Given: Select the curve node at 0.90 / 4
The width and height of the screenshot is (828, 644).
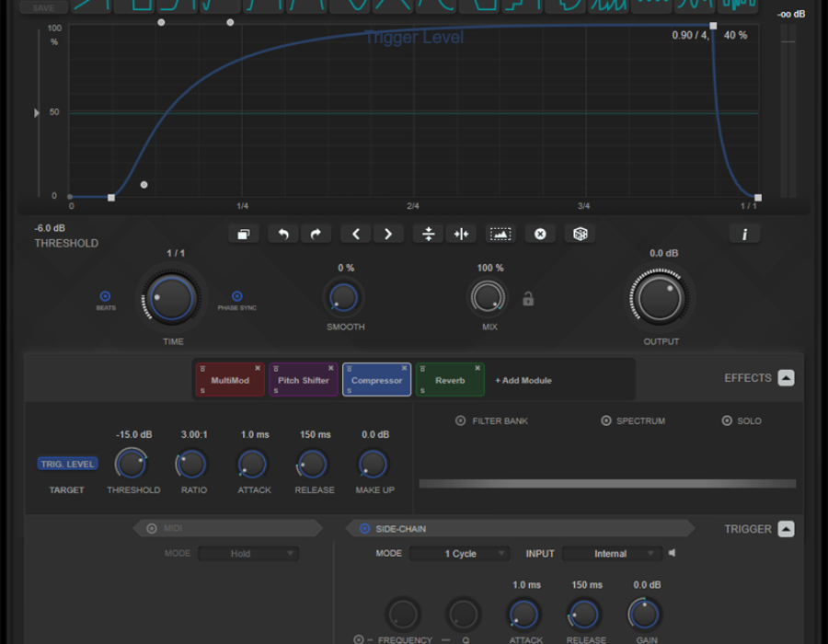Looking at the screenshot, I should (713, 26).
